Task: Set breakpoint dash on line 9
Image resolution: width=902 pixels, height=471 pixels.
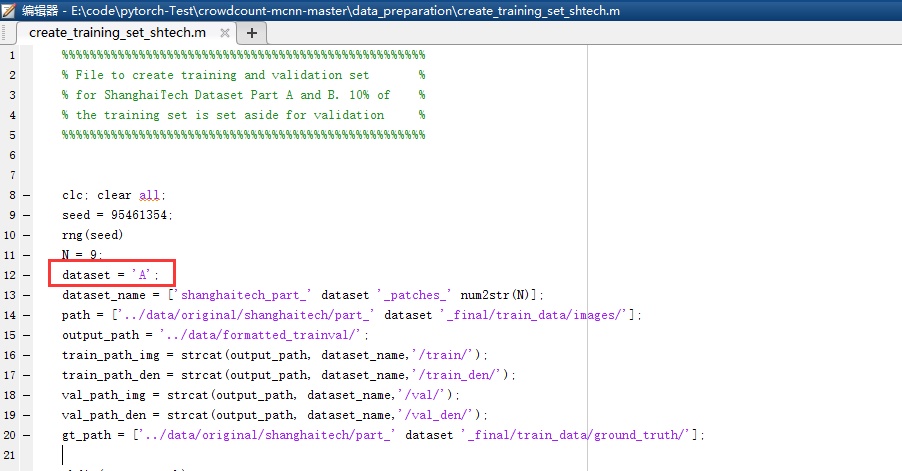Action: [x=26, y=215]
